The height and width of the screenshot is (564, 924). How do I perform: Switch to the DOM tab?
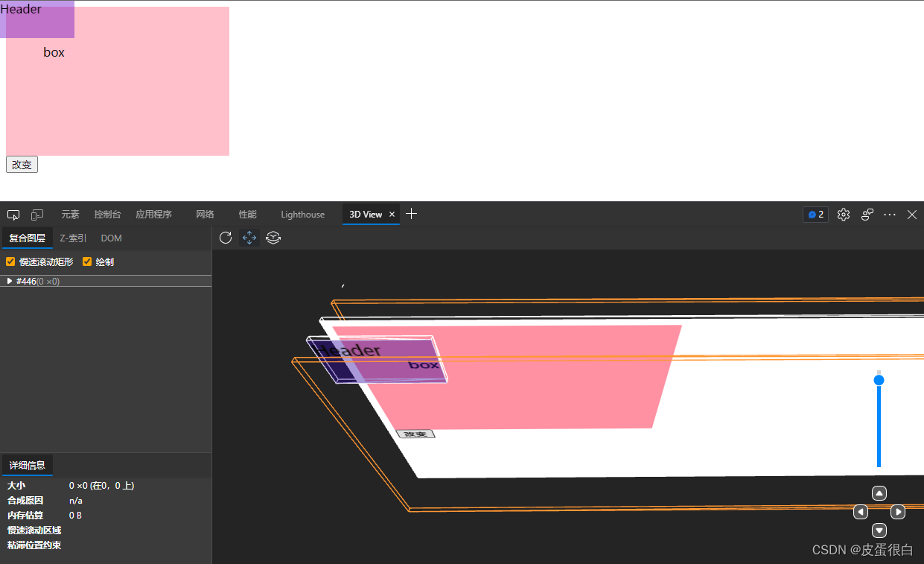pyautogui.click(x=111, y=238)
